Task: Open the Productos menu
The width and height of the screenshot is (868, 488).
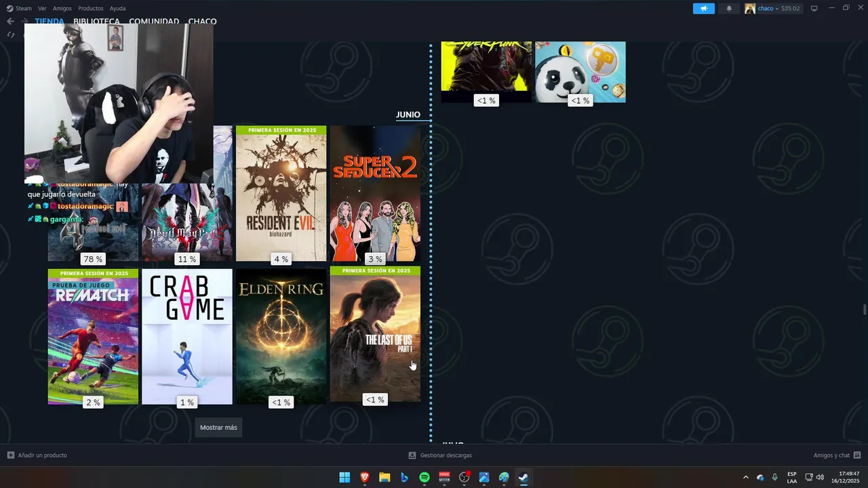Action: pos(91,8)
